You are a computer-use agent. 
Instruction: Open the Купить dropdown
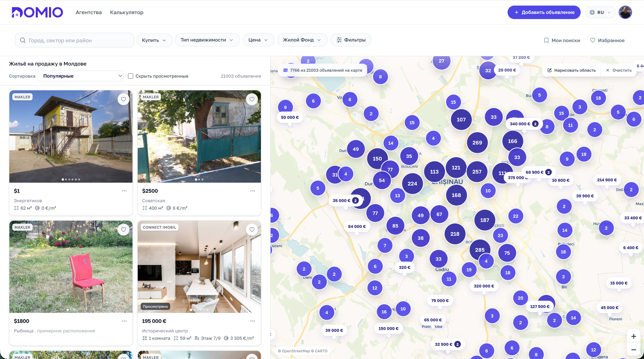pyautogui.click(x=154, y=40)
